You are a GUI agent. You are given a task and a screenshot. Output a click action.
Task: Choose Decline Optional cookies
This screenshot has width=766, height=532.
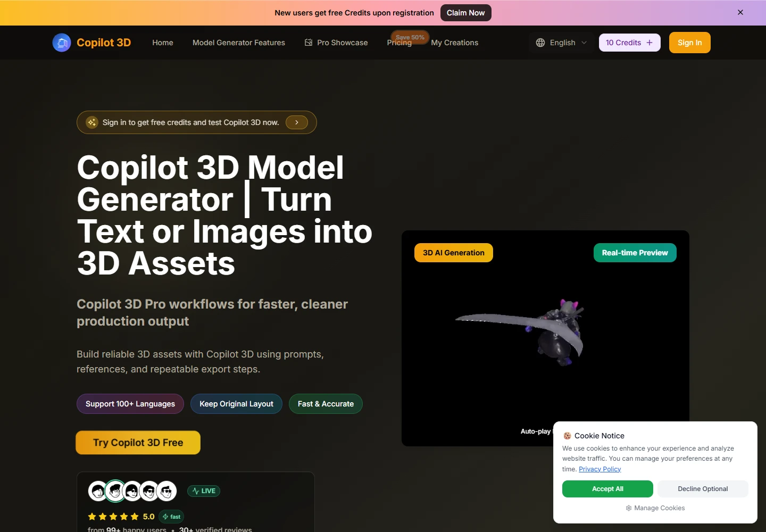pos(703,489)
